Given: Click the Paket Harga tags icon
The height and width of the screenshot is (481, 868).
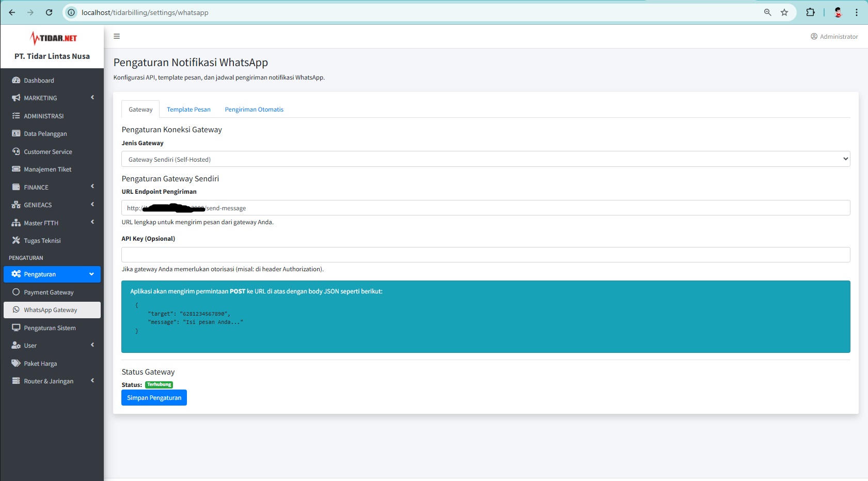Looking at the screenshot, I should (x=16, y=363).
